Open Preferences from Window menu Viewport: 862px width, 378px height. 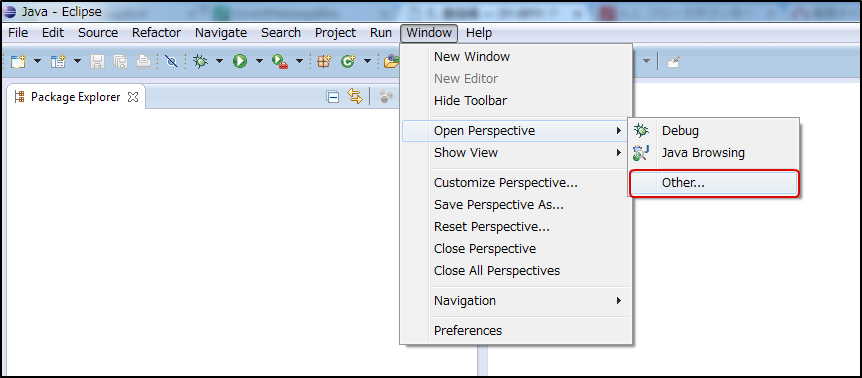click(x=516, y=331)
